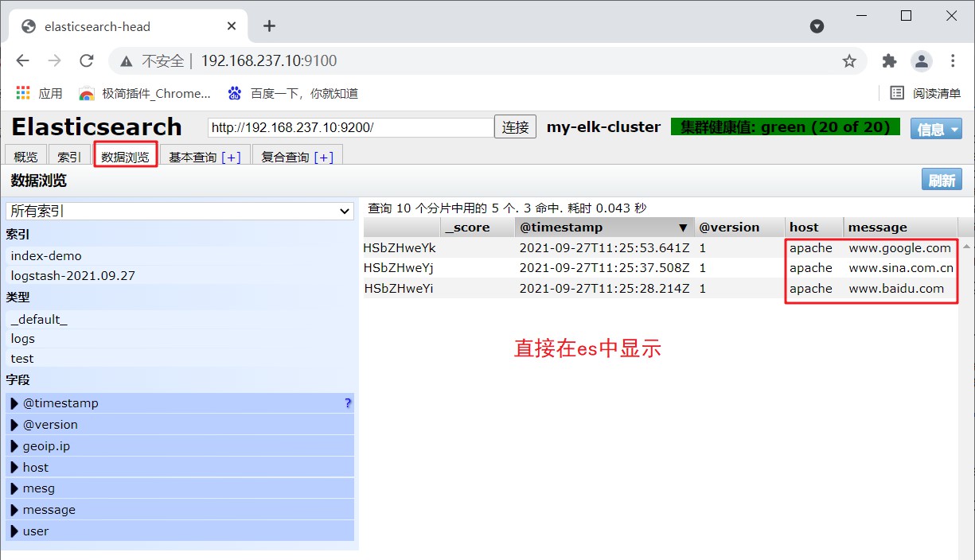This screenshot has height=560, width=975.
Task: Open the HSbZHweYj result row
Action: [399, 268]
